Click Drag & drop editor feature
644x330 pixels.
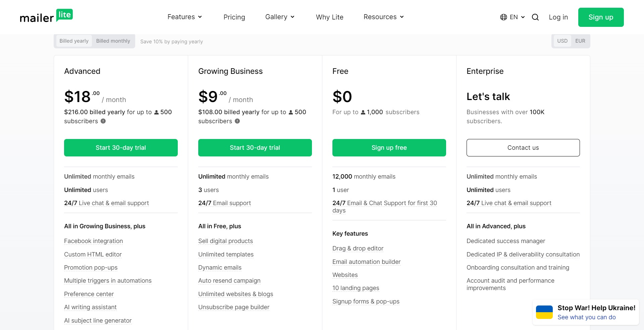[358, 248]
